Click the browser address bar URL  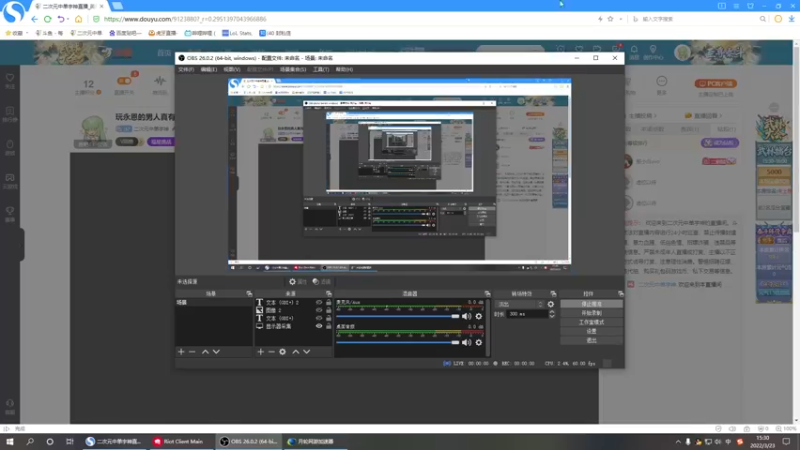pyautogui.click(x=185, y=19)
